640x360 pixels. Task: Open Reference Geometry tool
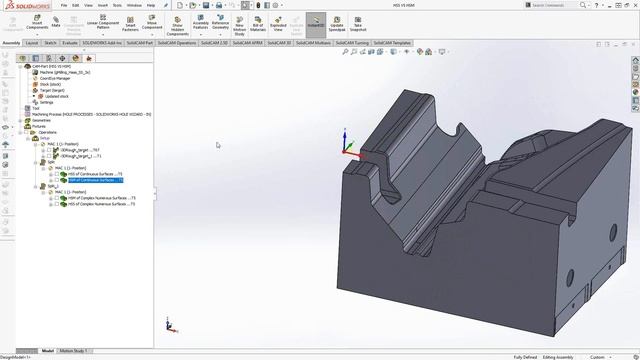click(220, 22)
